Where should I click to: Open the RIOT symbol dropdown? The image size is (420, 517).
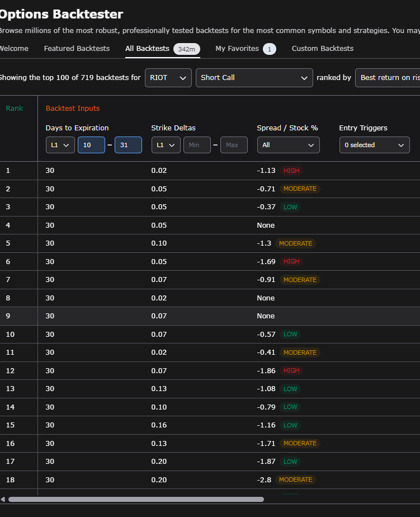click(168, 78)
